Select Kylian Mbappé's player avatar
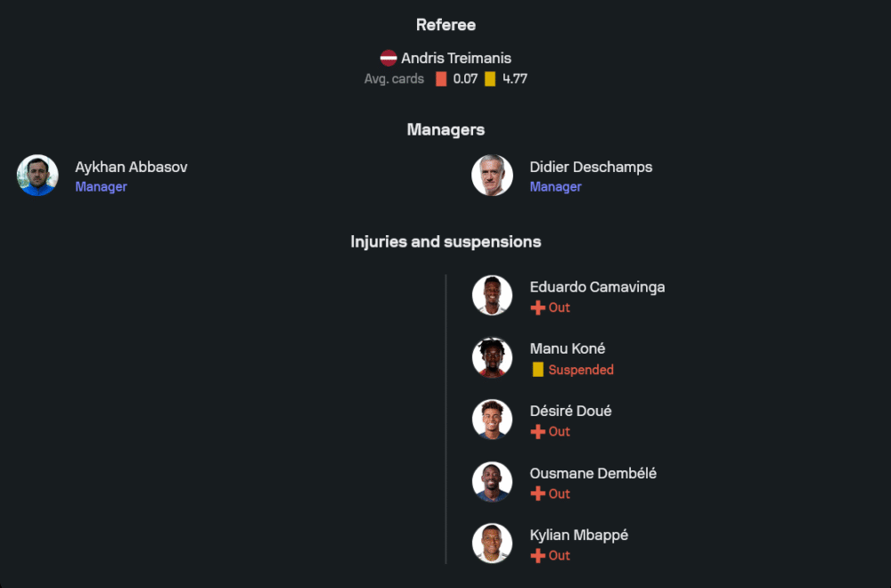Viewport: 891px width, 588px height. point(492,543)
